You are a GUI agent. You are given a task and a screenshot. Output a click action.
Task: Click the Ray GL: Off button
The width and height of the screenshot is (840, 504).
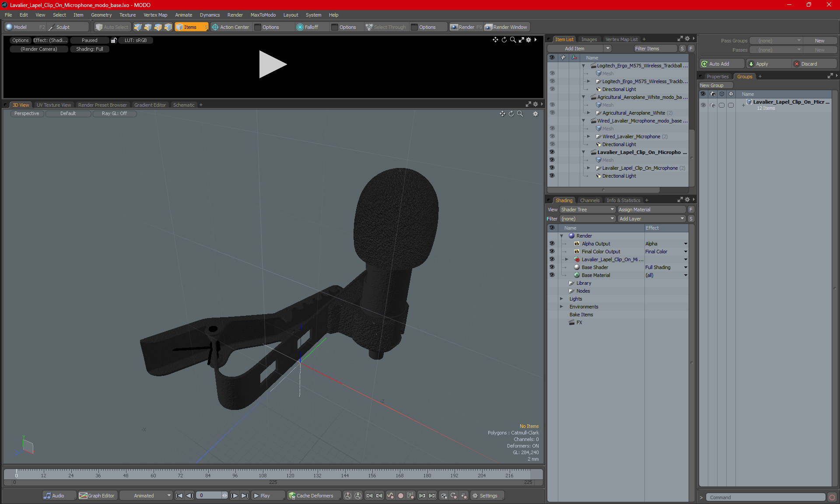pos(114,113)
